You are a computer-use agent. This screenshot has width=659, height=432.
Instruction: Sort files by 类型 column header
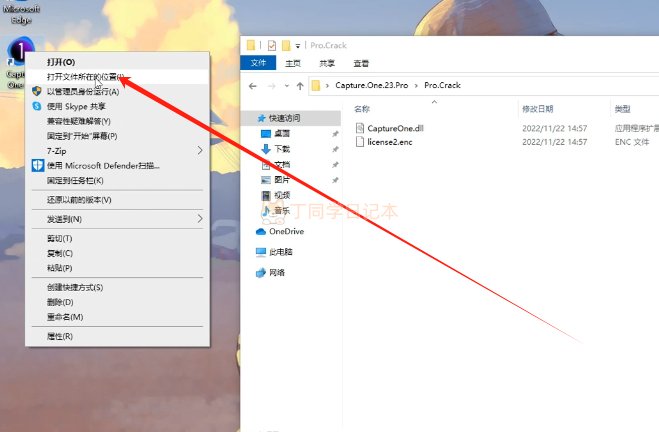coord(622,109)
